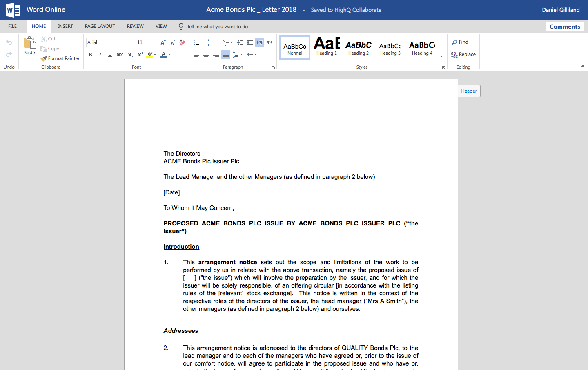Redo the last undone action
The width and height of the screenshot is (588, 370).
pyautogui.click(x=9, y=54)
